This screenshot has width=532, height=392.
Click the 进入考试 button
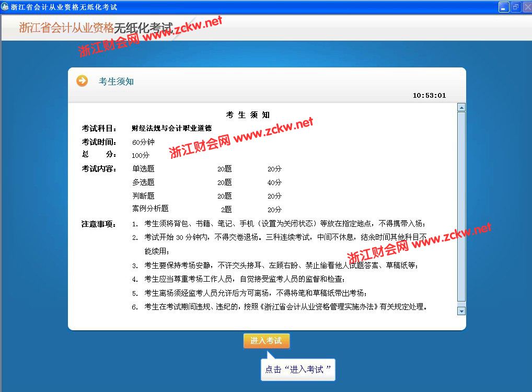(266, 341)
